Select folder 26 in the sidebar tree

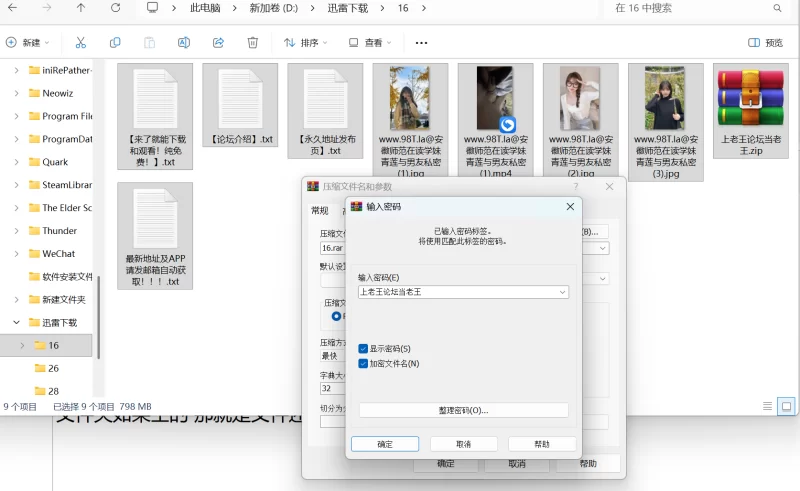[53, 368]
